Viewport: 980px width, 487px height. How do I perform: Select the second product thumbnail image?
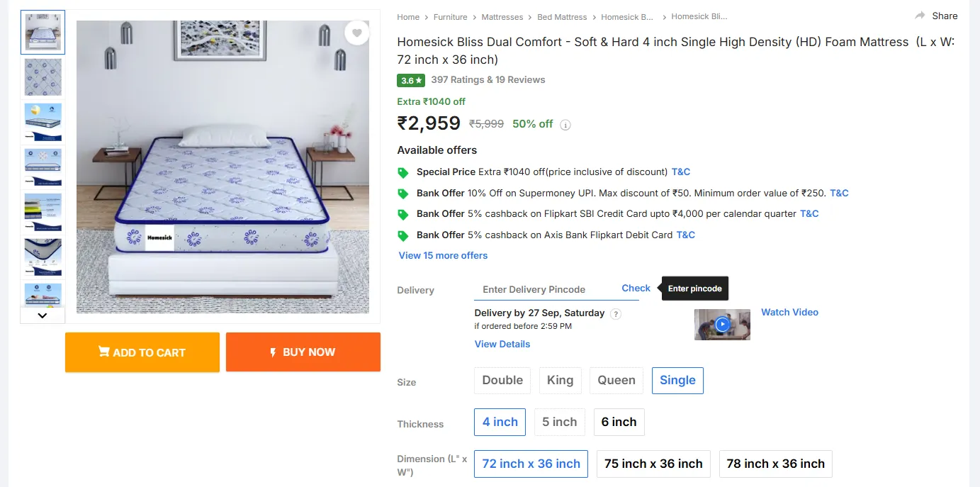pyautogui.click(x=43, y=77)
